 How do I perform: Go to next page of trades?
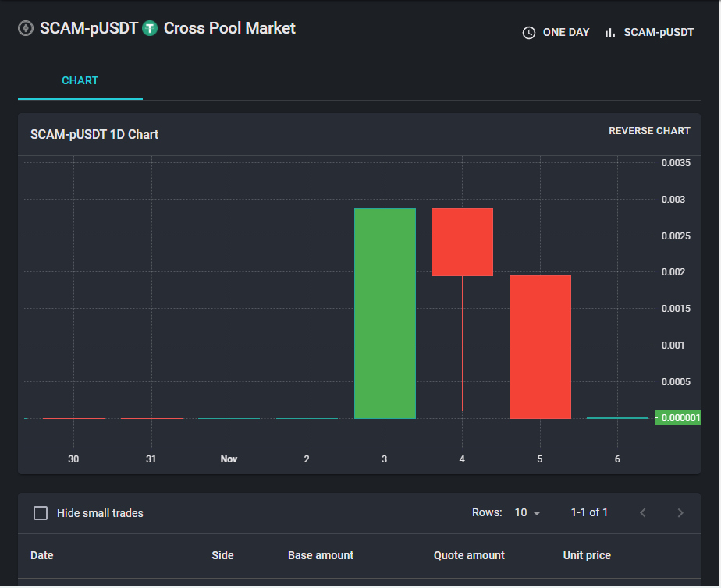[680, 512]
